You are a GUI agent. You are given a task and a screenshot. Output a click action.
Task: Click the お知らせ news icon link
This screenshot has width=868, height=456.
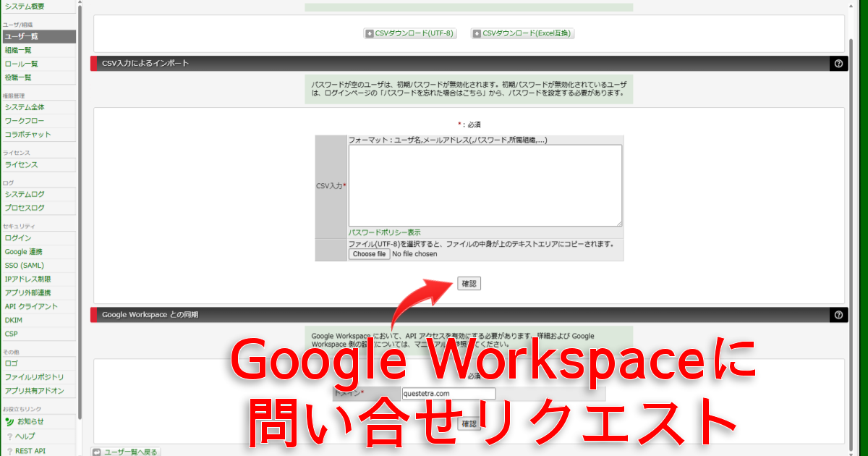point(25,421)
